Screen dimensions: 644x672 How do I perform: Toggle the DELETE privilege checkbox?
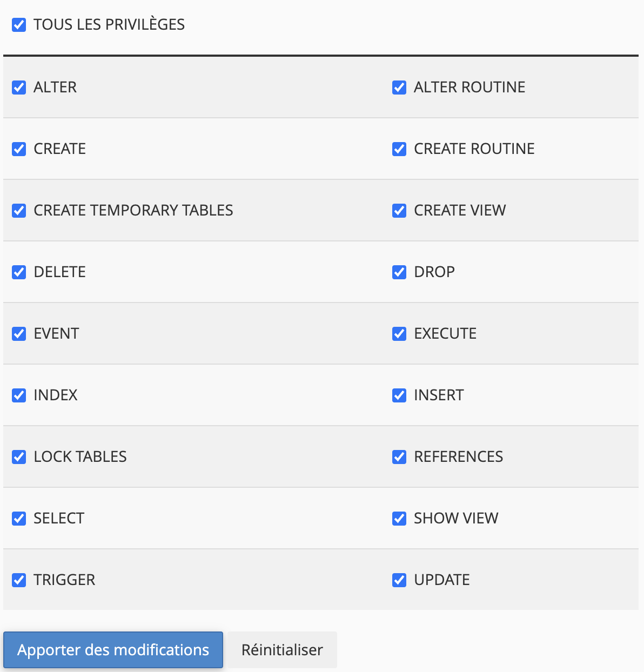tap(19, 272)
